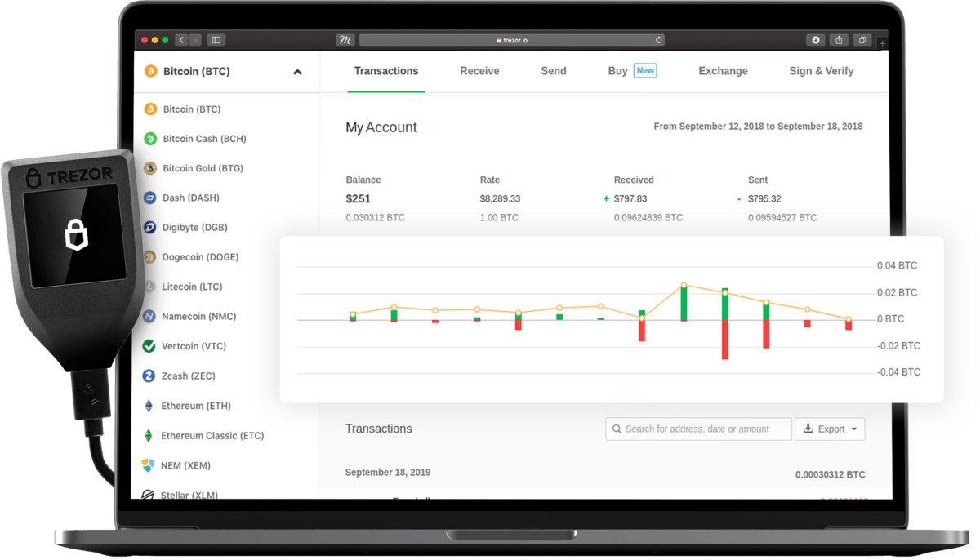Show all browser tabs overview
The image size is (980, 560).
[862, 40]
